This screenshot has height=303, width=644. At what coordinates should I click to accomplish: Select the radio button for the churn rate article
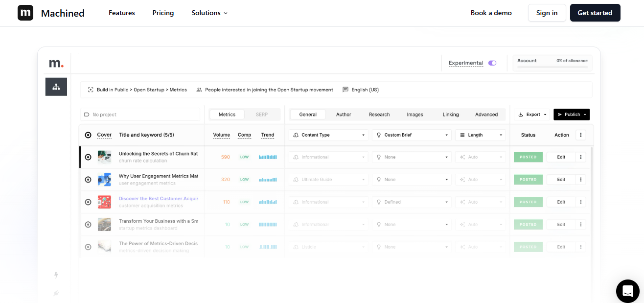pyautogui.click(x=88, y=157)
